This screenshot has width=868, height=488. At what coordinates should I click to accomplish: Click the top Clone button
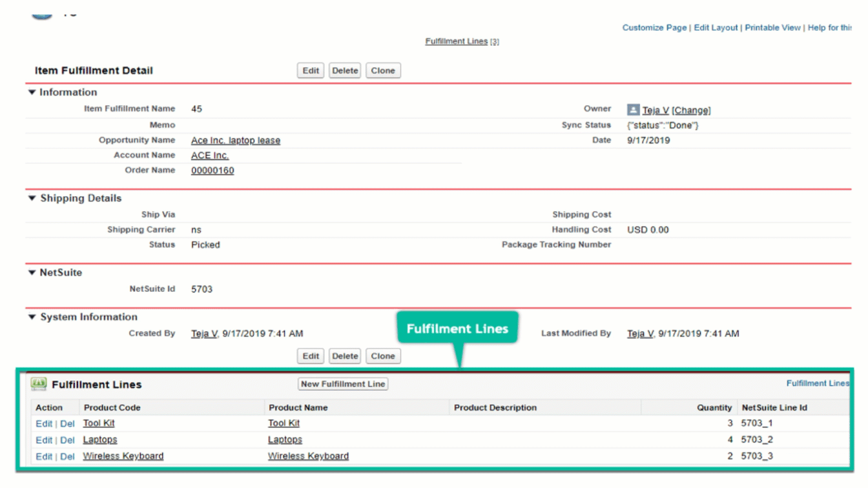[x=383, y=70]
